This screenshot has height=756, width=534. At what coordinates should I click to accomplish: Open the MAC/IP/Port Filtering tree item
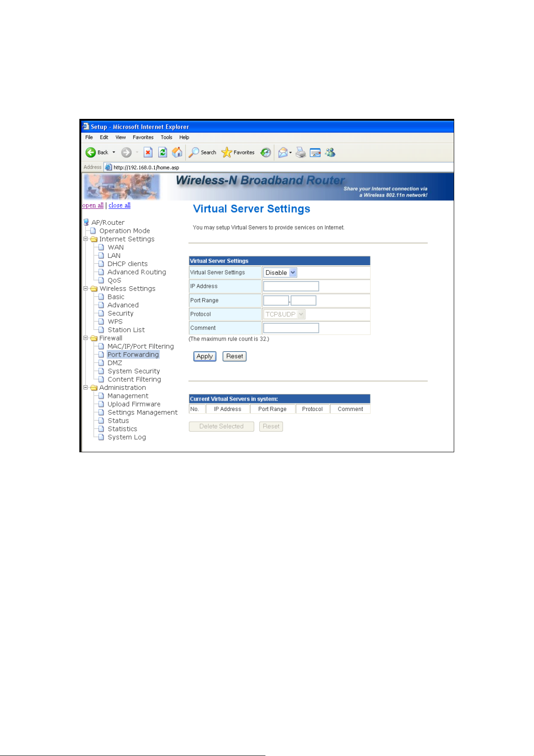[x=141, y=346]
